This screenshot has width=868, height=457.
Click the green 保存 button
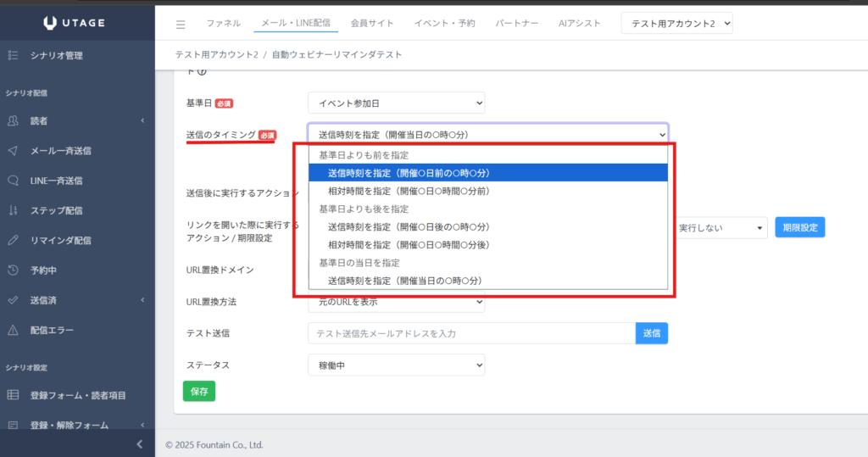tap(199, 392)
